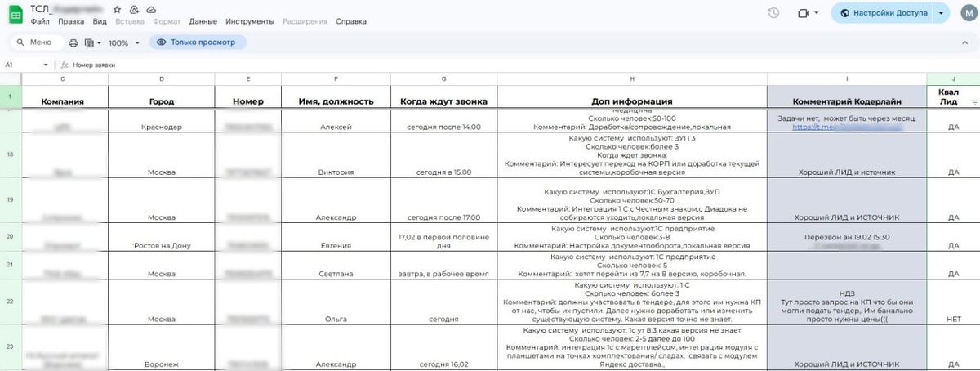980x371 pixels.
Task: Select row 22 header
Action: [x=10, y=302]
